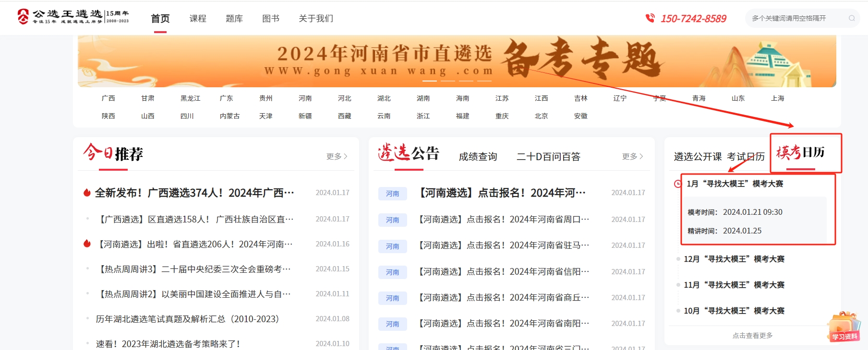Screen dimensions: 868x350
Task: Click the 公选王遴选 site logo
Action: (73, 17)
